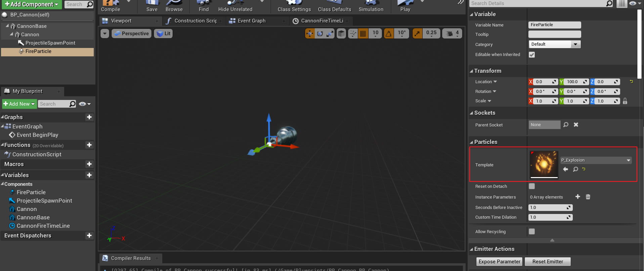
Task: Open the grid snap size 10 dropdown
Action: [376, 34]
